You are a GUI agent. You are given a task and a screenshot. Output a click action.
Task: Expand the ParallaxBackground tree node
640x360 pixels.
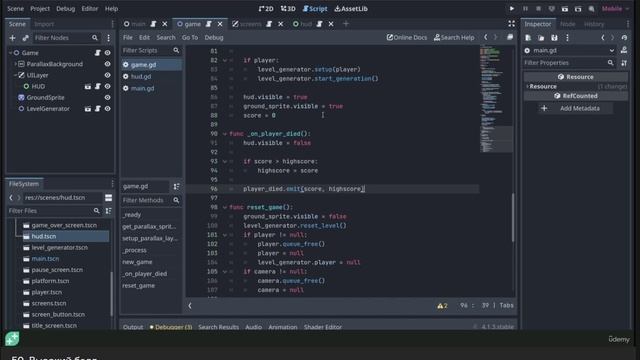[x=15, y=64]
